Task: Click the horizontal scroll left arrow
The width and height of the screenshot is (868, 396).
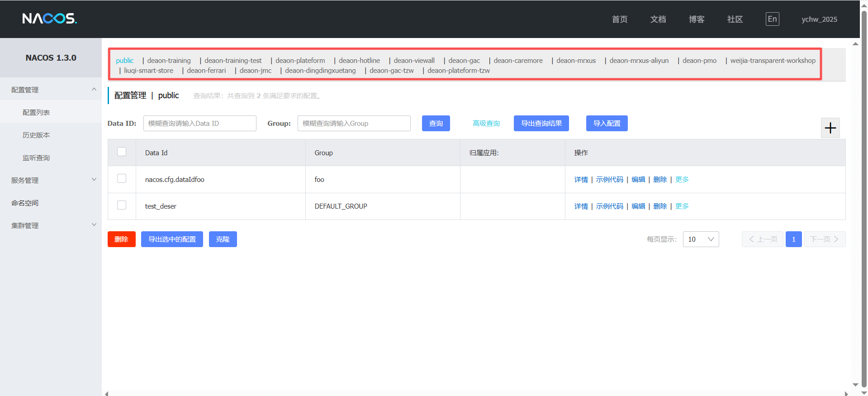Action: pos(107,393)
